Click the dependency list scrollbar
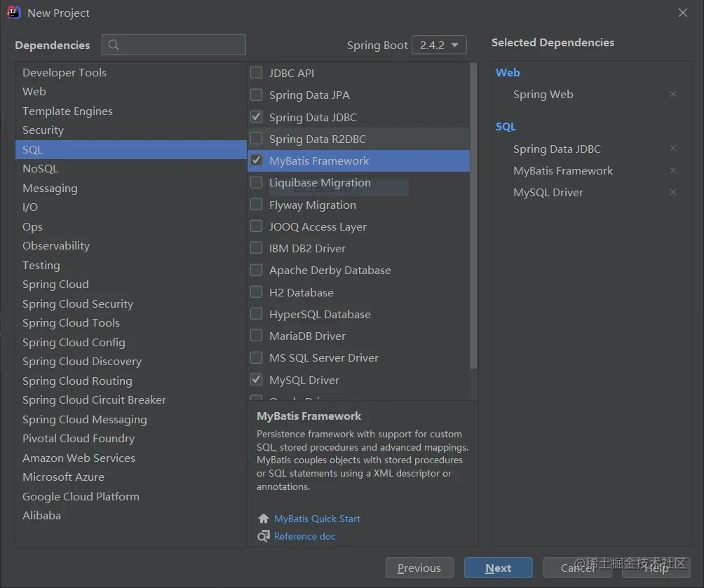Screen dimensions: 704x588 coord(473,215)
